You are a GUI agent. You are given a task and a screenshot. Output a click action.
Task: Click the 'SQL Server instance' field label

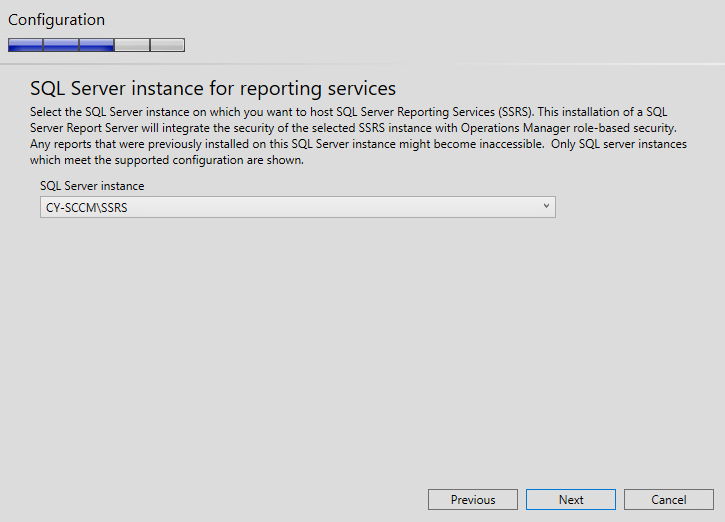pyautogui.click(x=92, y=186)
